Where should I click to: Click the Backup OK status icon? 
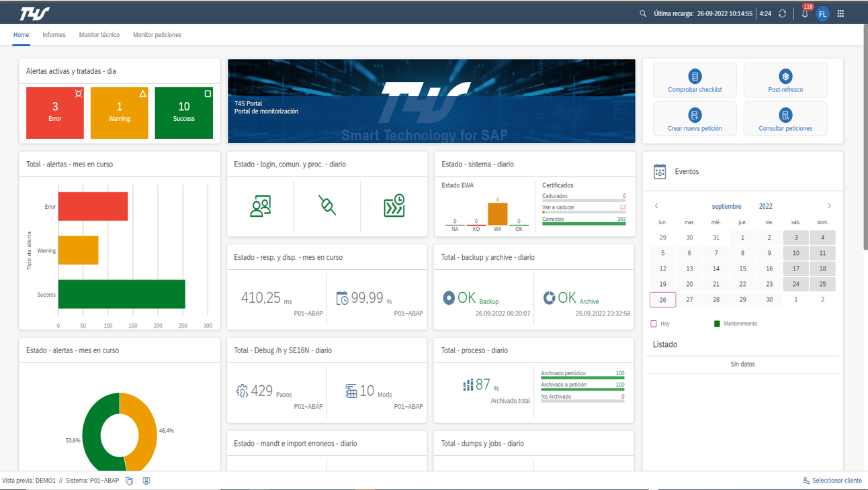pyautogui.click(x=449, y=297)
